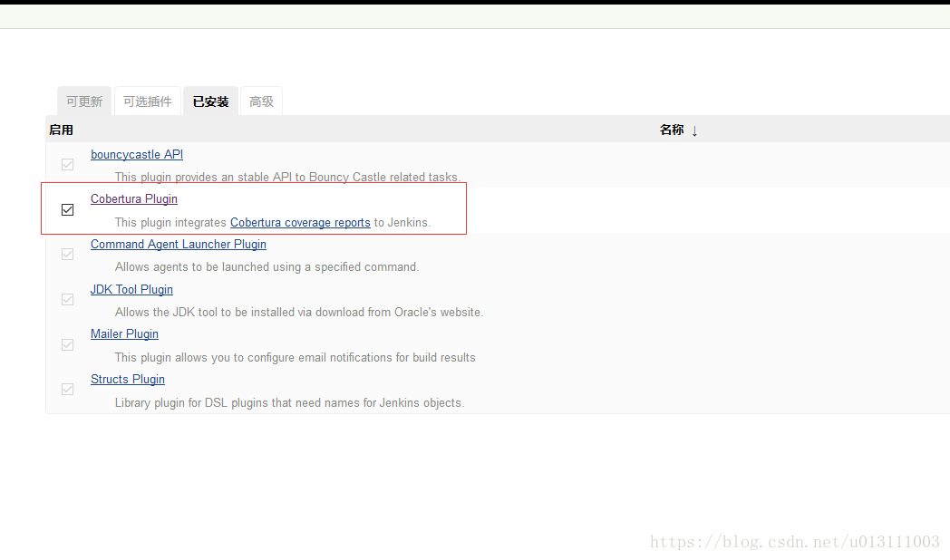Open the 可选插件 tab
This screenshot has height=560, width=950.
coord(147,101)
